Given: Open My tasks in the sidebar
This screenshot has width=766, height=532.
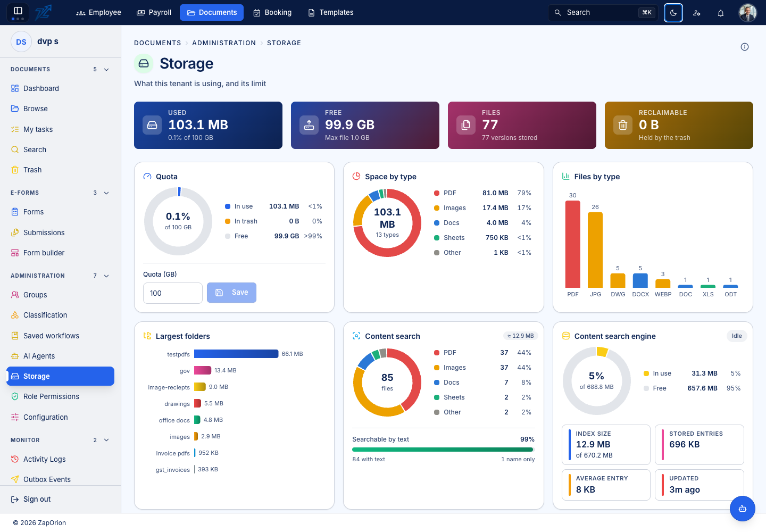Looking at the screenshot, I should pos(60,129).
